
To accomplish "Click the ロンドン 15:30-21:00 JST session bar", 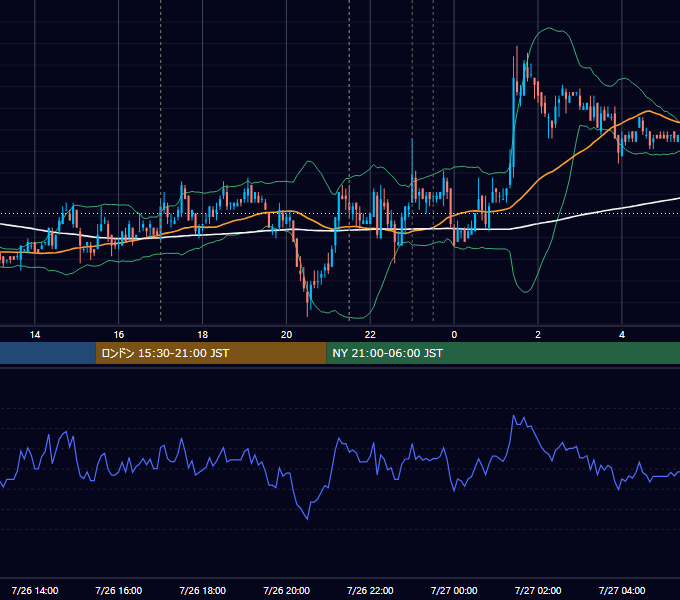I will (x=211, y=353).
